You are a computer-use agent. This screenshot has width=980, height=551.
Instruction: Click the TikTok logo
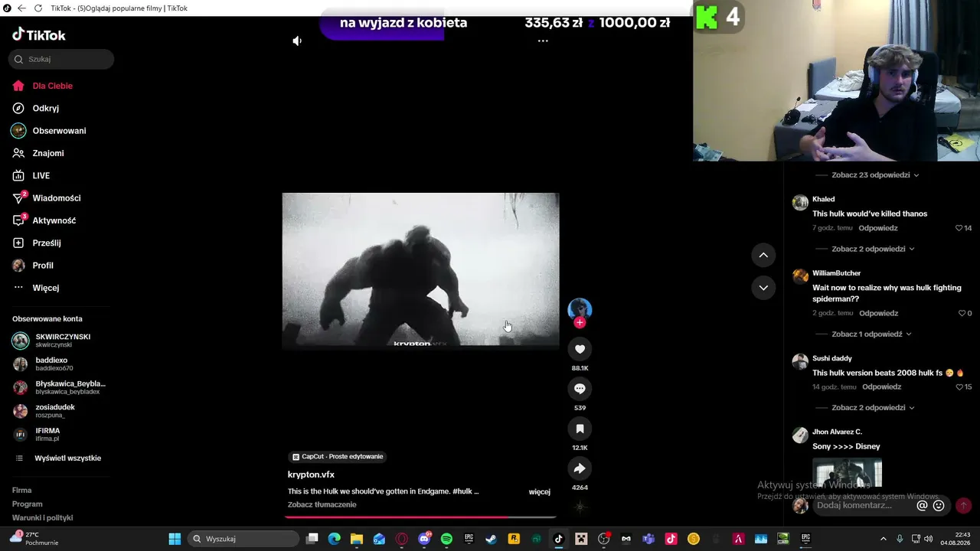click(x=39, y=34)
